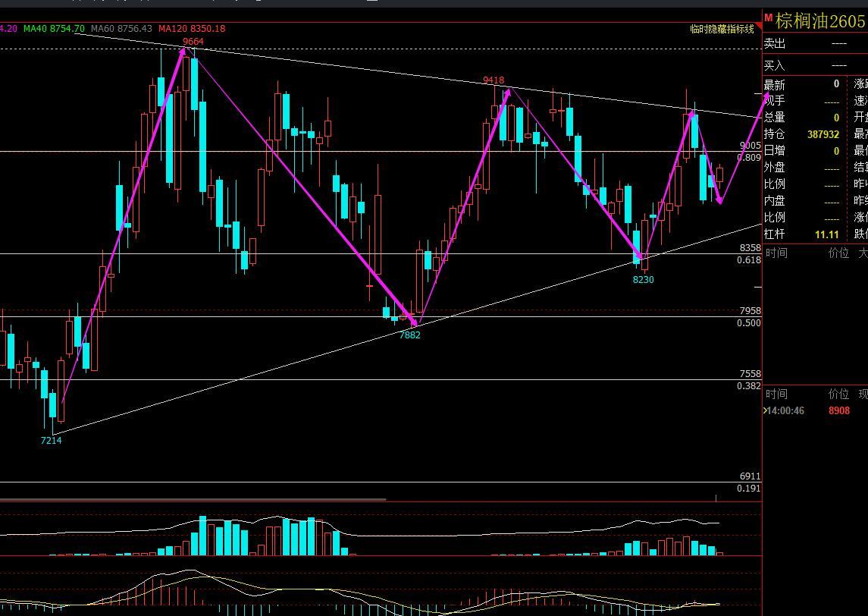This screenshot has width=868, height=616.
Task: Select the 卖出 quote row label
Action: coord(775,43)
